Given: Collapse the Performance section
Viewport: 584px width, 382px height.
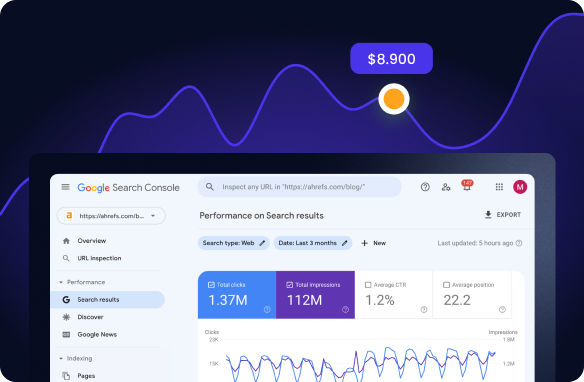Looking at the screenshot, I should [x=61, y=282].
